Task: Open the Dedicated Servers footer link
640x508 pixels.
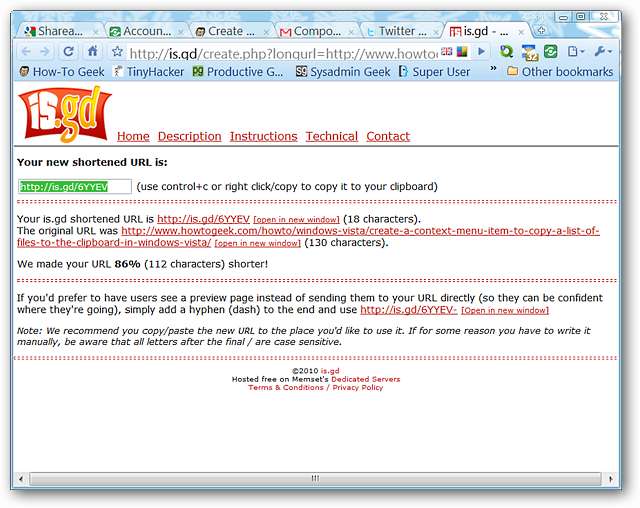Action: [365, 379]
